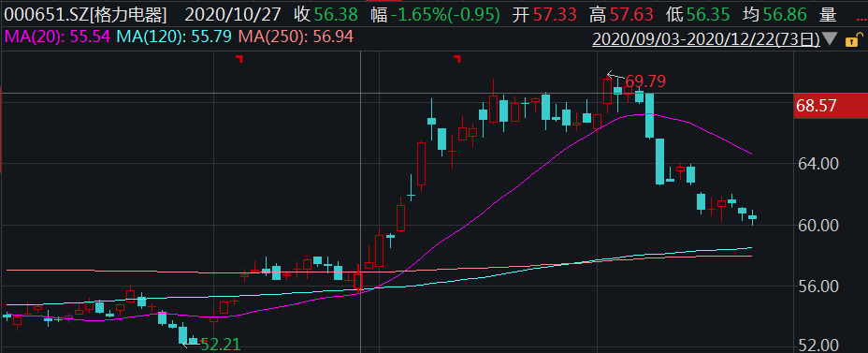The width and height of the screenshot is (868, 353).
Task: Click the 69.79 high price annotation
Action: [x=644, y=81]
